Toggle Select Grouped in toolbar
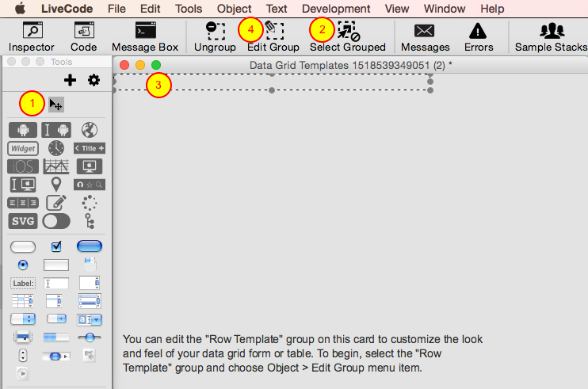The width and height of the screenshot is (588, 389). pos(348,36)
